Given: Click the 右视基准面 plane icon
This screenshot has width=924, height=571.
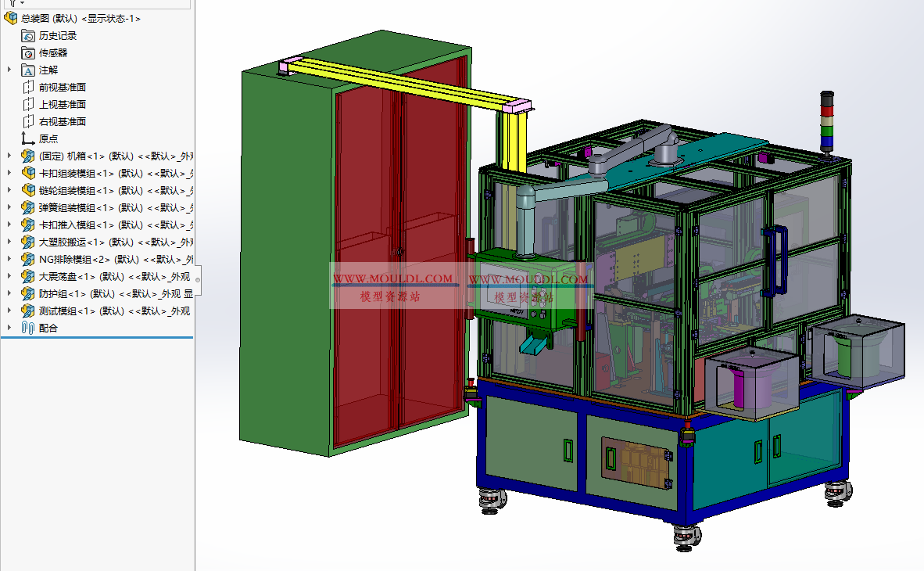Looking at the screenshot, I should coord(28,122).
